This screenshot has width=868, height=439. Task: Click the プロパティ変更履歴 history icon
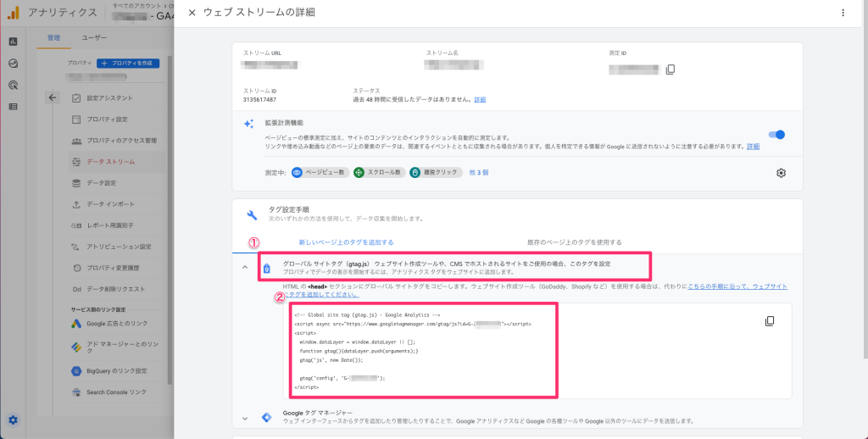[x=76, y=268]
